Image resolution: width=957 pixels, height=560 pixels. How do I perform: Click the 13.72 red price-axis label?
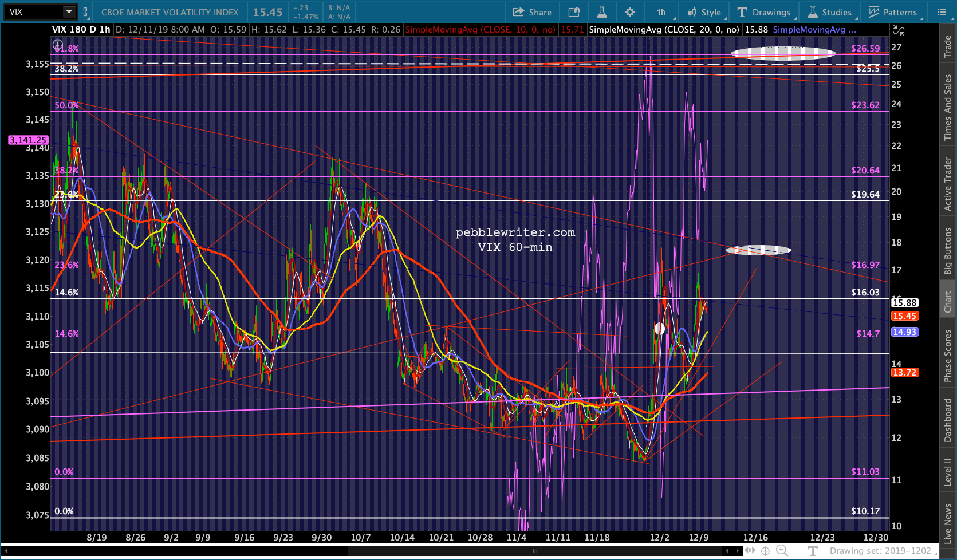905,373
